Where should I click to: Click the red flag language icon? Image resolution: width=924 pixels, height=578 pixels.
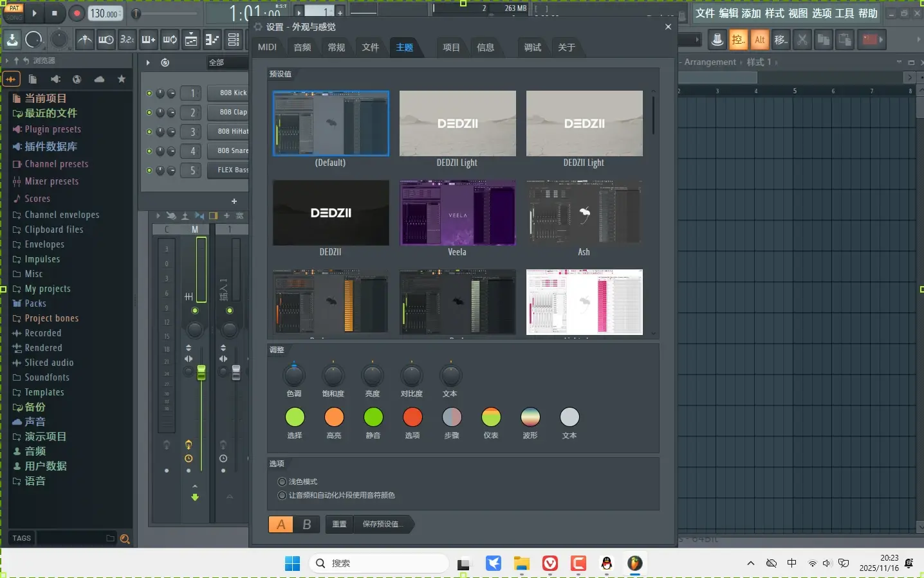(870, 40)
